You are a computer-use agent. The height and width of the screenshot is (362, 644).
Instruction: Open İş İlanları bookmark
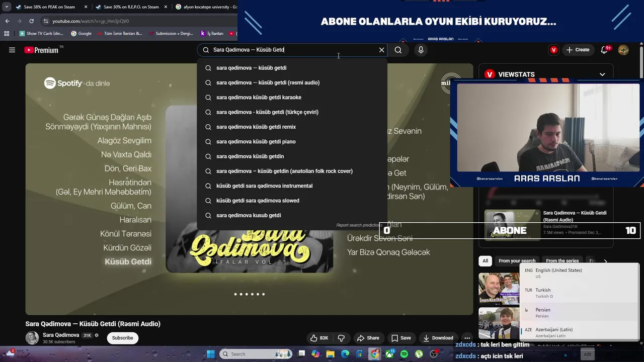(x=212, y=34)
